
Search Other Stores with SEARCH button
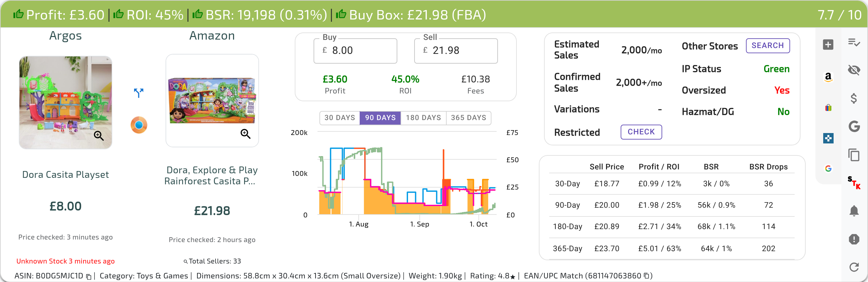pos(768,46)
